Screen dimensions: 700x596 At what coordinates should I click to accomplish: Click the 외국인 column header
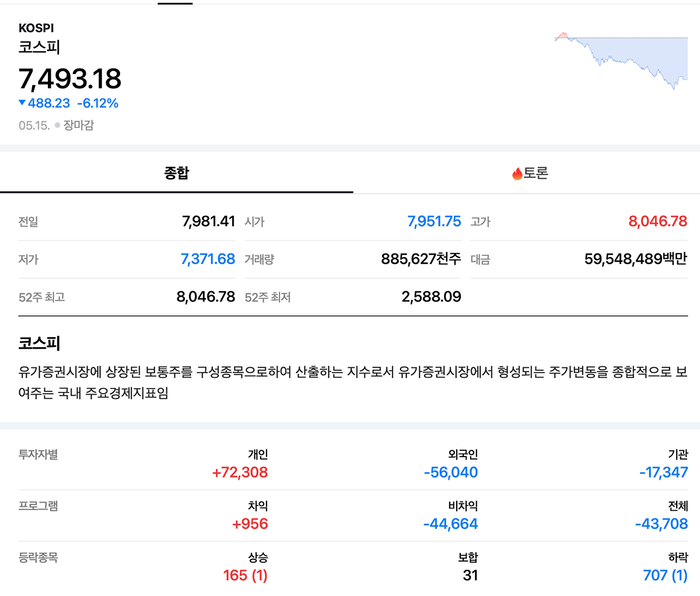[463, 455]
